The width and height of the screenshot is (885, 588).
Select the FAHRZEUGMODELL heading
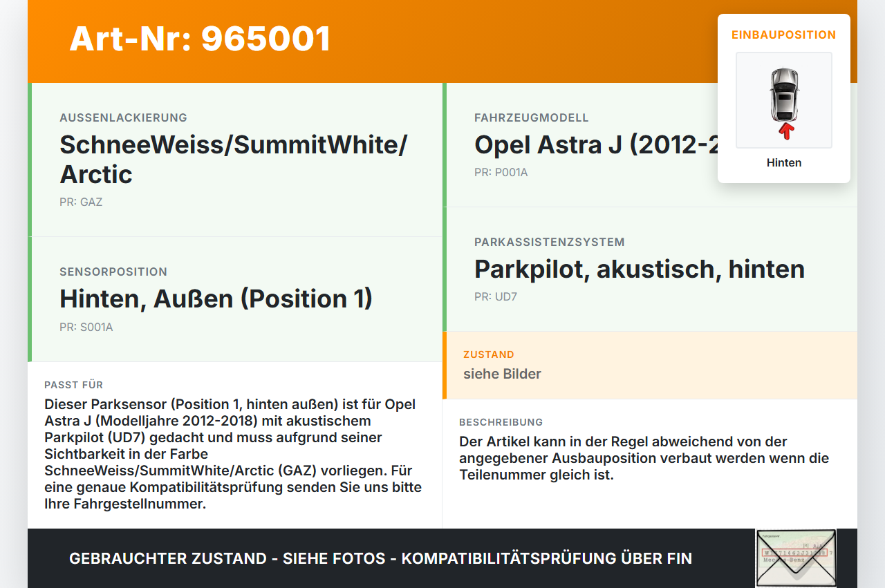[531, 117]
